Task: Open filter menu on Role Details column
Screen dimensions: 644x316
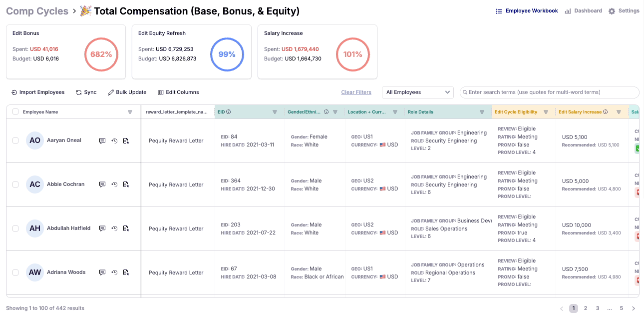Action: [482, 112]
